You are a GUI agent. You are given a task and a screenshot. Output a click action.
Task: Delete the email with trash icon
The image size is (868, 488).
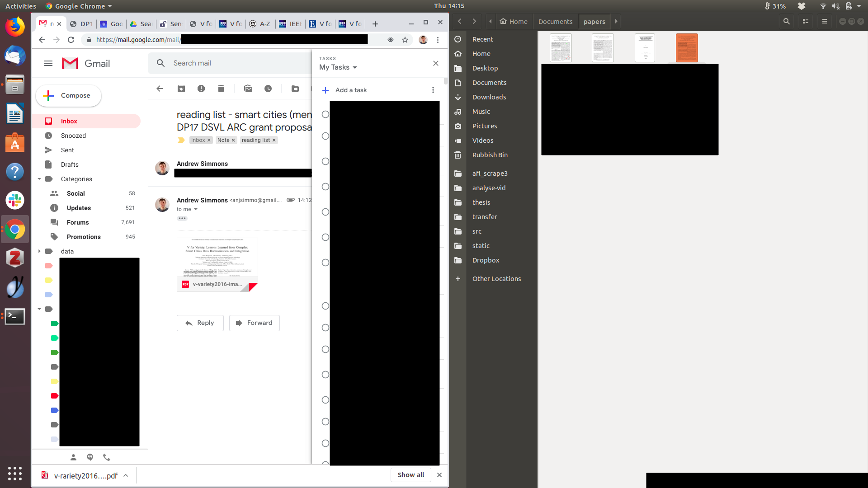point(221,89)
